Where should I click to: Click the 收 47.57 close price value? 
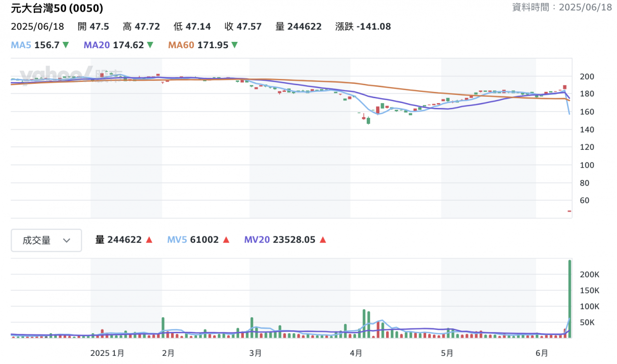tap(243, 26)
